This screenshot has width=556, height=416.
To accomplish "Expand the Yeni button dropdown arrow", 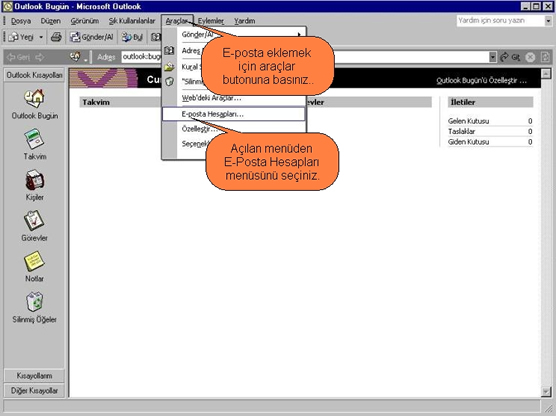I will coord(41,37).
